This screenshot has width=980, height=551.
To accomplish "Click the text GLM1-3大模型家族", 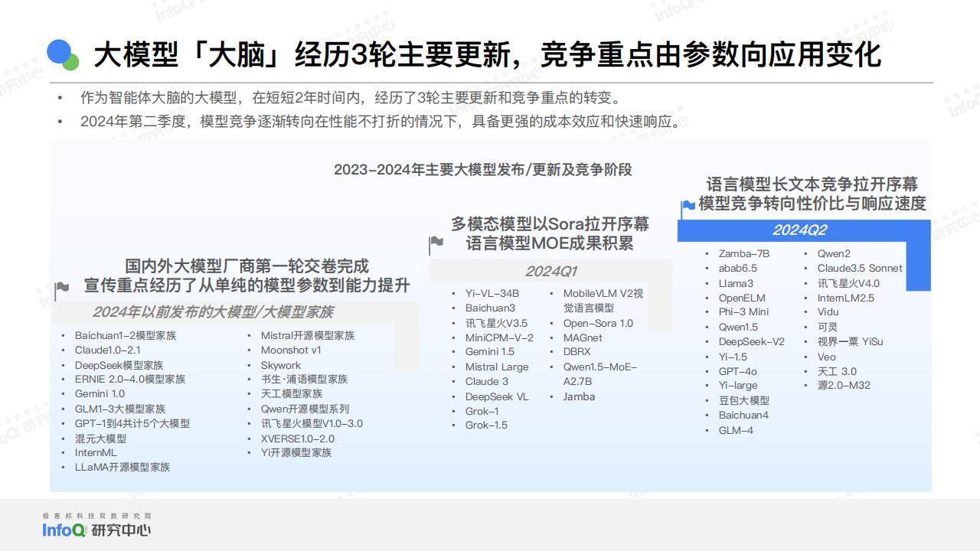I will point(120,409).
